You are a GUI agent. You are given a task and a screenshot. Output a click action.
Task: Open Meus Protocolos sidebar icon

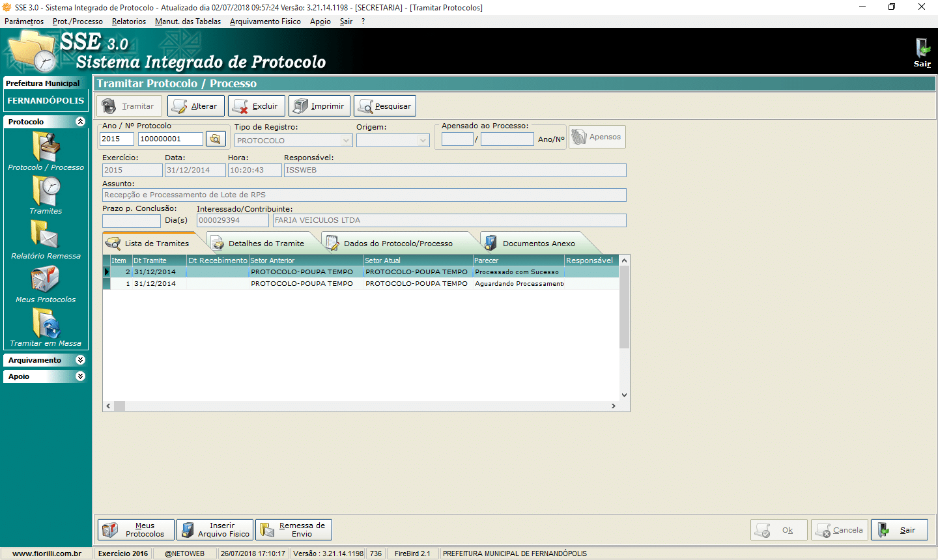tap(46, 280)
